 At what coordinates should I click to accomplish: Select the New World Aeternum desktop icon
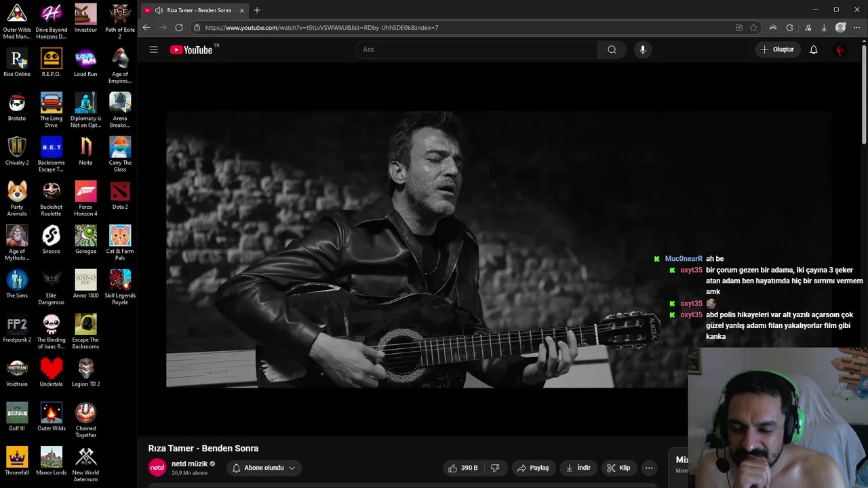tap(85, 465)
